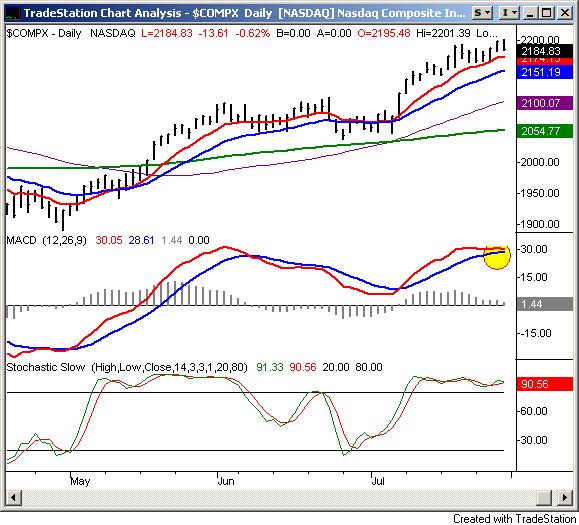The height and width of the screenshot is (525, 579).
Task: Click the MACD (12,26,9) indicator title
Action: (x=47, y=240)
